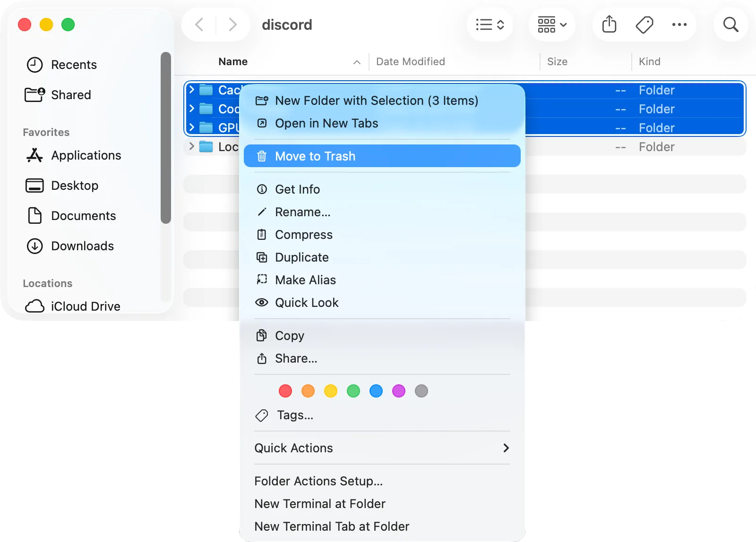Choose New Terminal at Folder
This screenshot has height=542, width=756.
(x=382, y=504)
